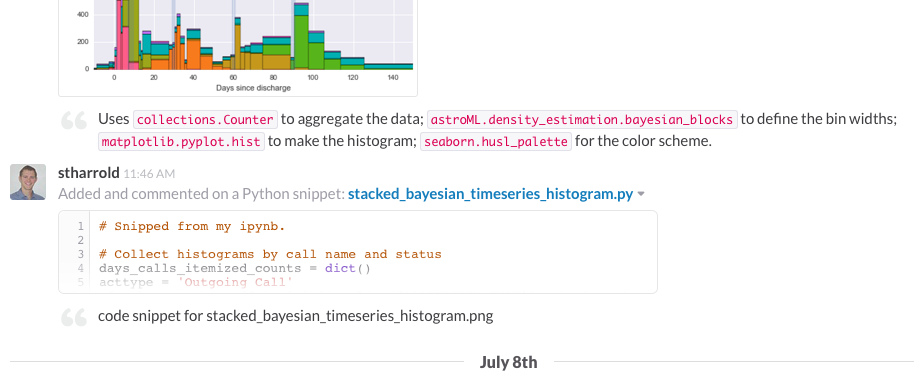The image size is (914, 382).
Task: Click the astroML.density_estimation.bayesian_blocks code text
Action: (582, 120)
